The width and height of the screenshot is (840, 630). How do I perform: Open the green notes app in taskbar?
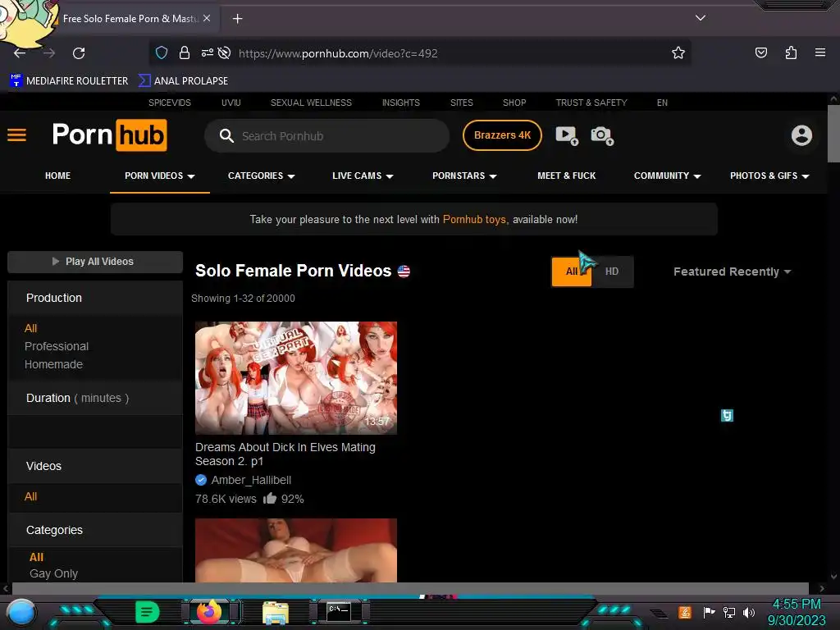click(x=148, y=612)
